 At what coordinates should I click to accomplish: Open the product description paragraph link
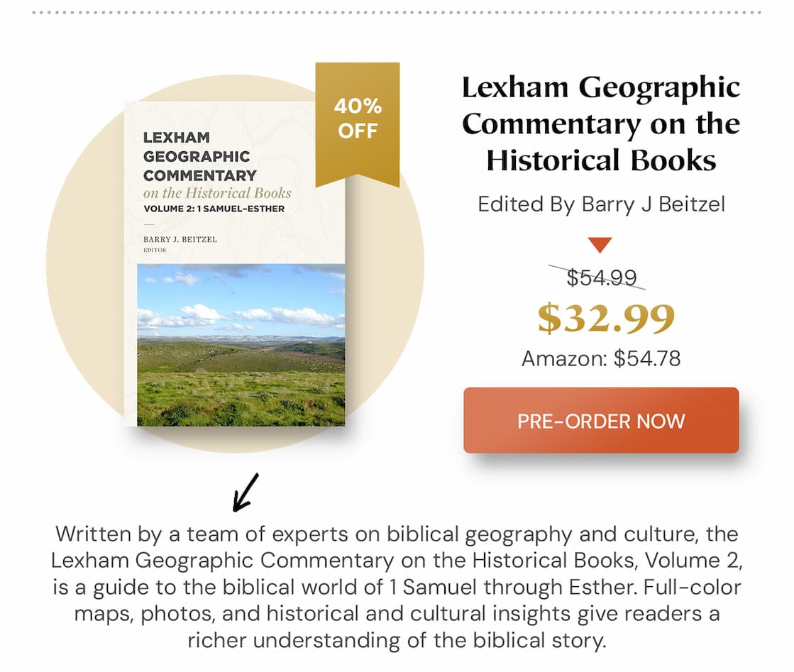[397, 587]
